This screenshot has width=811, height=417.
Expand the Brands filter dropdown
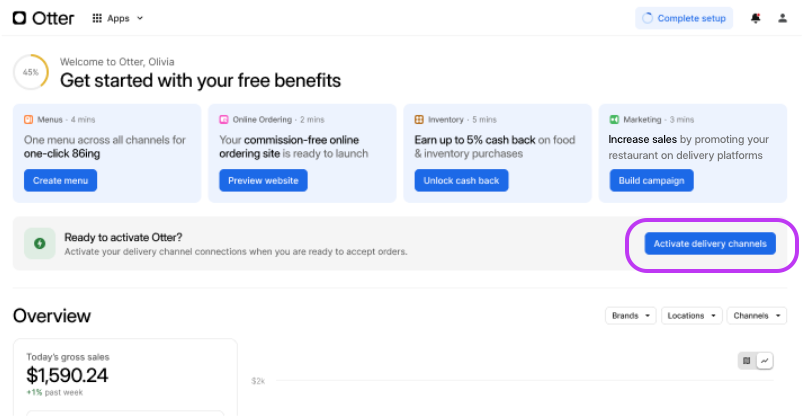pyautogui.click(x=631, y=316)
